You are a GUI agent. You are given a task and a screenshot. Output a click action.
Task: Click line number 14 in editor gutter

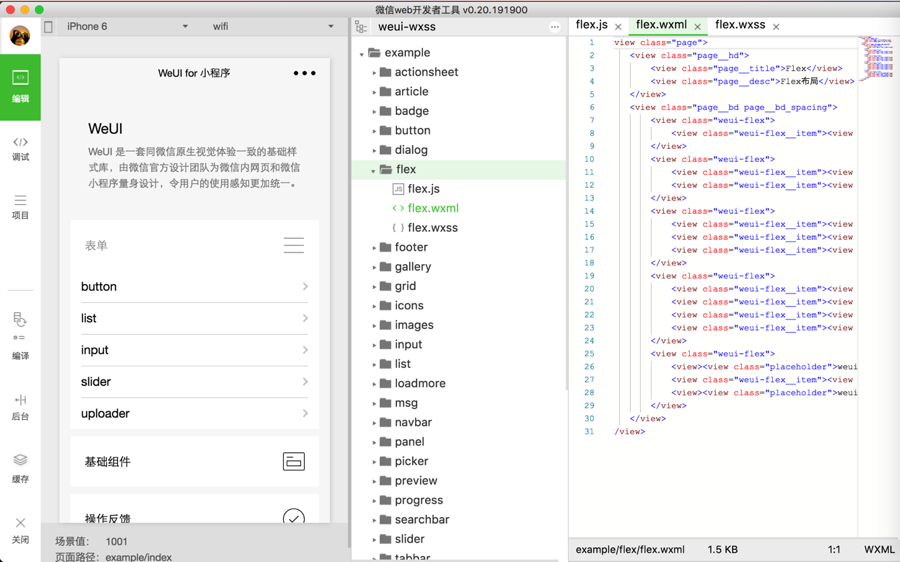tap(589, 211)
